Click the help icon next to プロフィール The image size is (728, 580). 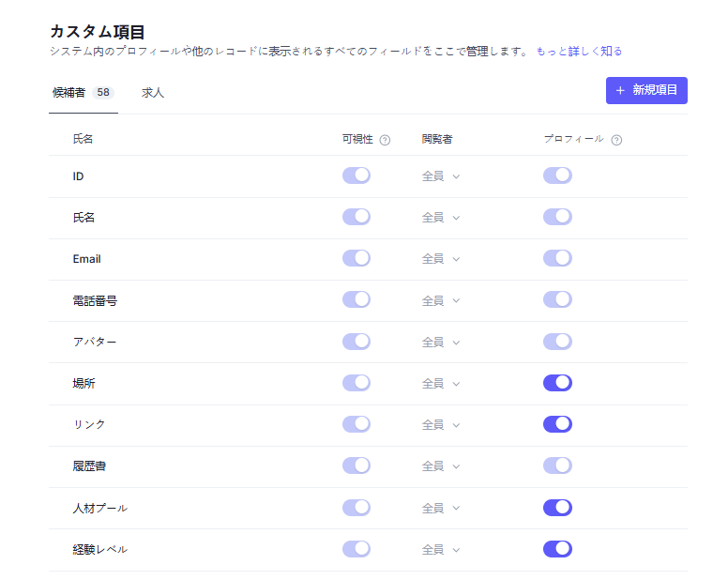point(616,140)
